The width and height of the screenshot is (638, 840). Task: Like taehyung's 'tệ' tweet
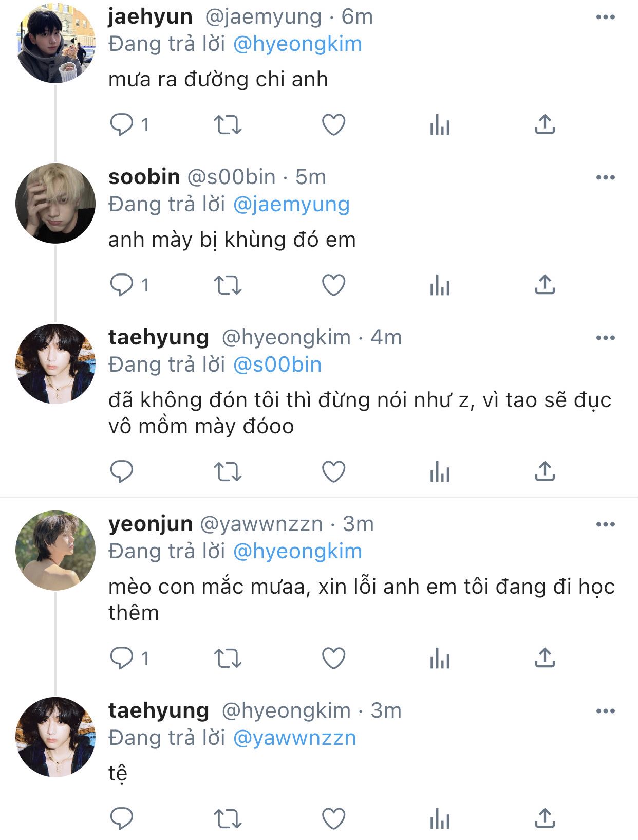click(333, 818)
